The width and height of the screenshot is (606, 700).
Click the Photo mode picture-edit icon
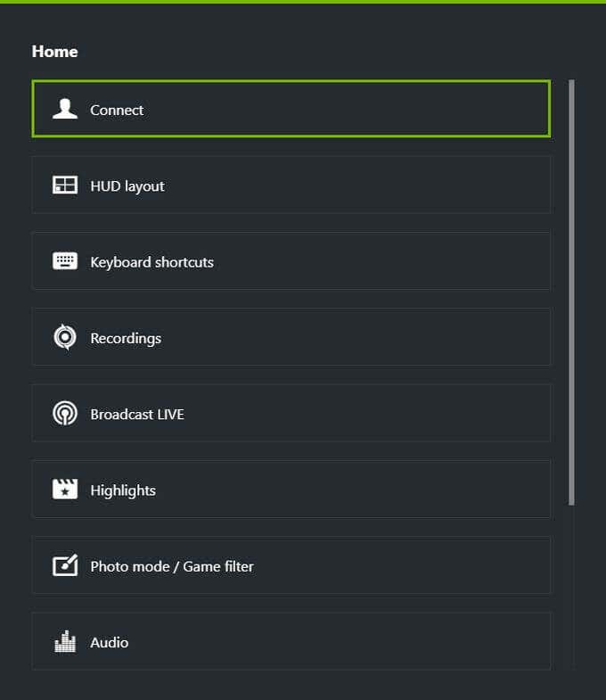coord(65,565)
